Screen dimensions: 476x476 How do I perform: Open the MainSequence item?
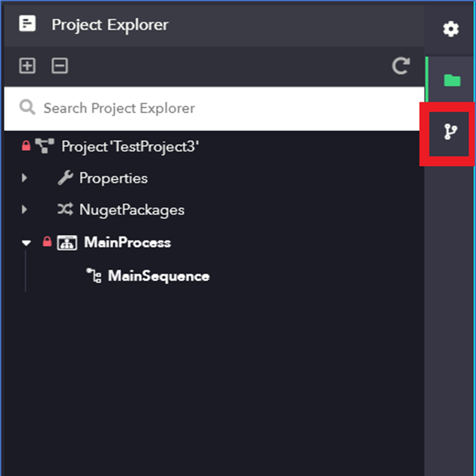[x=158, y=276]
